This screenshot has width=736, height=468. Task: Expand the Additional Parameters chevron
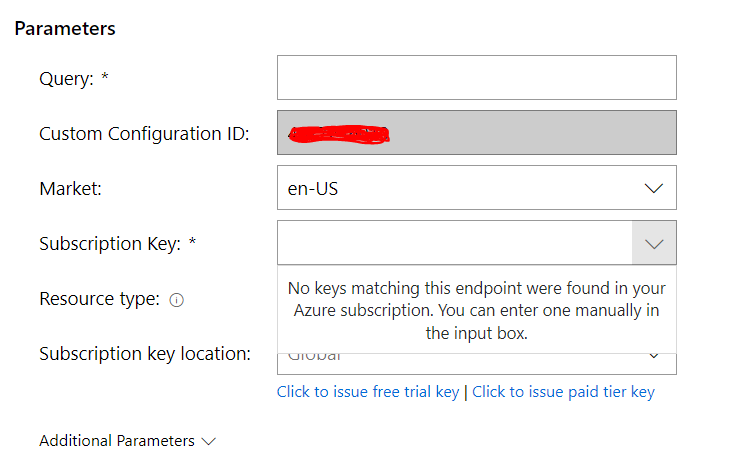click(208, 441)
